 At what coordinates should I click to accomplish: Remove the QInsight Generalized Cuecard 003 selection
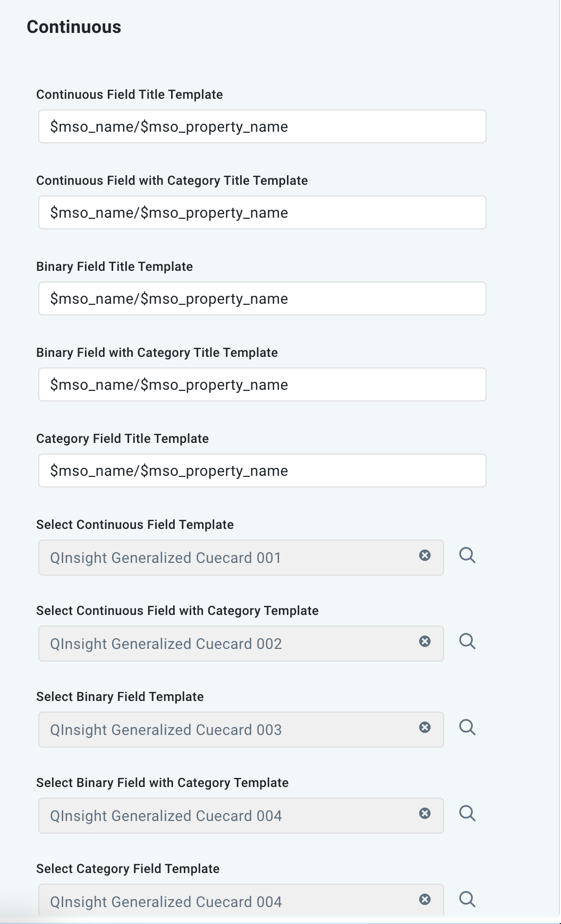pos(424,728)
